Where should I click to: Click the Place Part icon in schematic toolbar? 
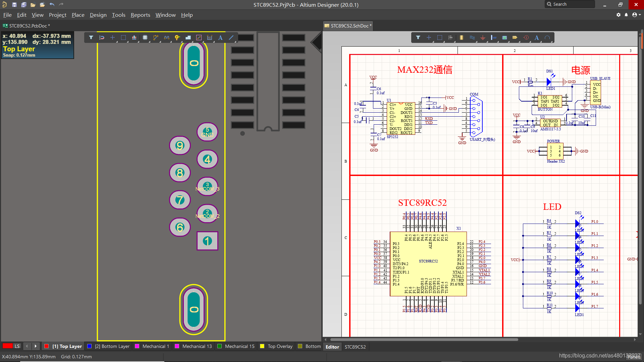[461, 38]
